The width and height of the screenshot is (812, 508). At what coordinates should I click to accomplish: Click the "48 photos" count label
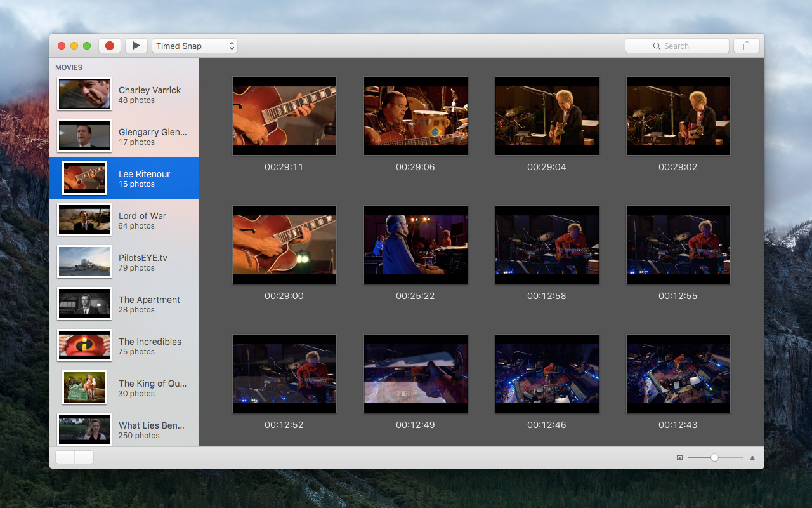[x=136, y=100]
